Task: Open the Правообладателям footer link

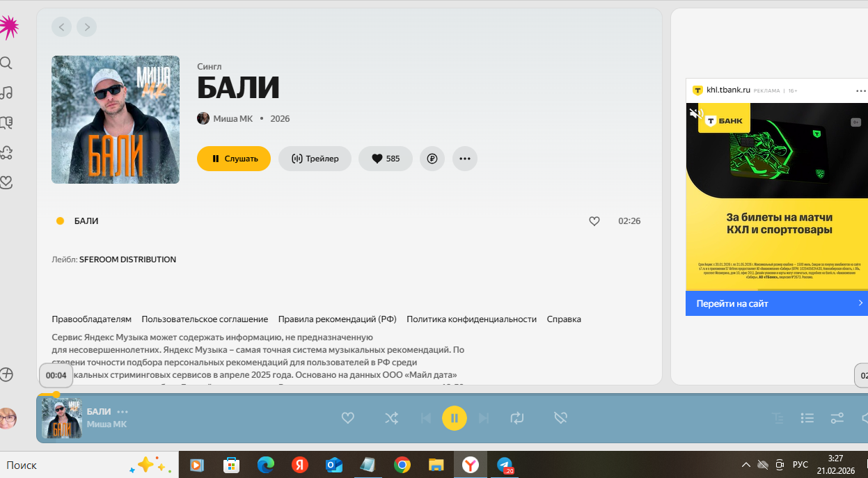Action: point(91,319)
